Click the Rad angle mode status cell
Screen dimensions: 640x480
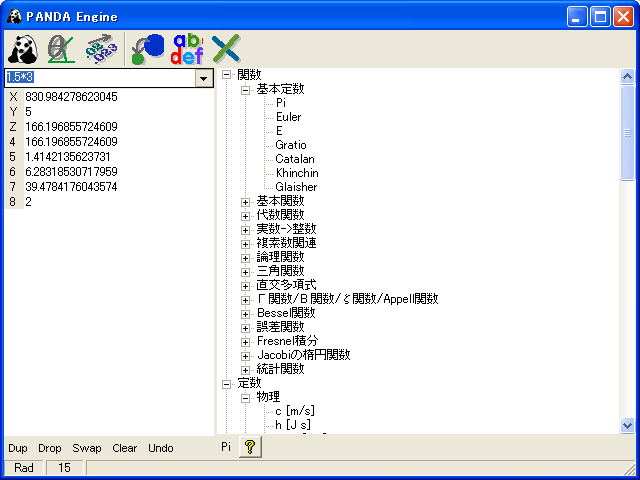point(24,468)
